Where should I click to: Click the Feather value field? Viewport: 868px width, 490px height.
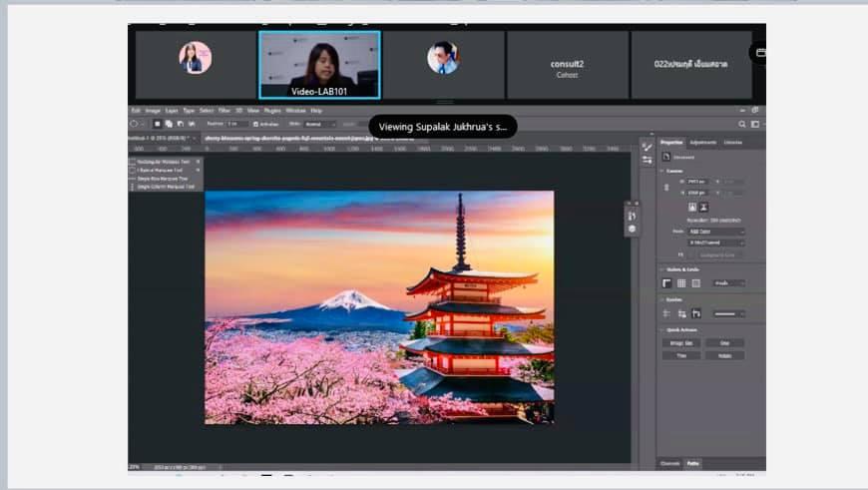(x=236, y=124)
